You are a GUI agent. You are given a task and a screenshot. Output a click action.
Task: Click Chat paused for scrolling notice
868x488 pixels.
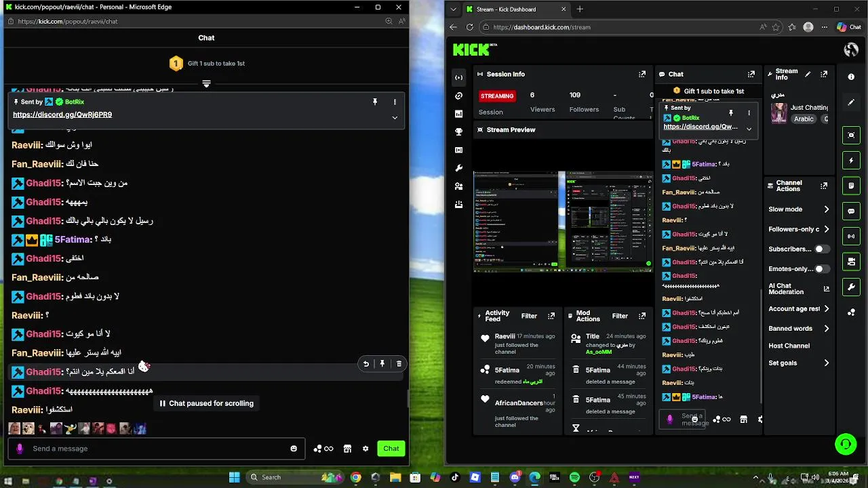(206, 403)
